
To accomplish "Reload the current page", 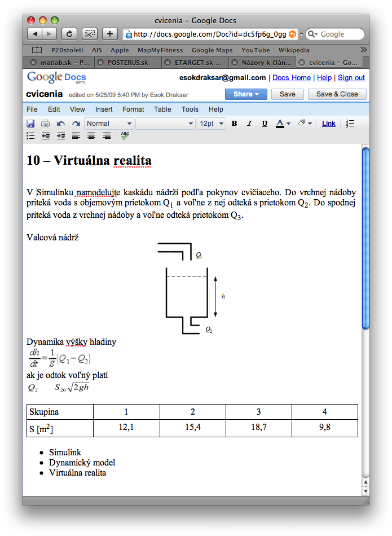I will pos(69,34).
